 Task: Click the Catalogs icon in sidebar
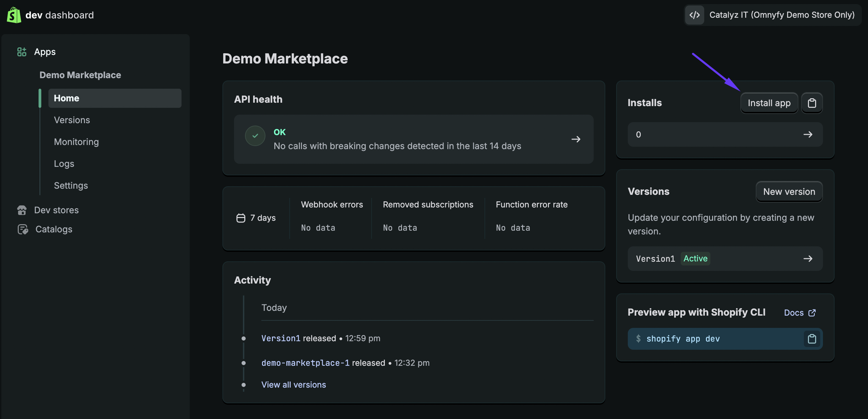pos(23,229)
